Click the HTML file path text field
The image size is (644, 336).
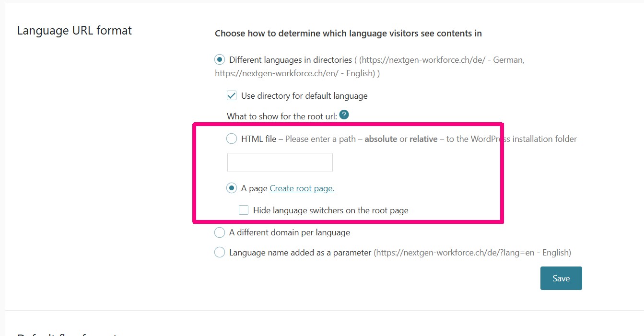280,162
